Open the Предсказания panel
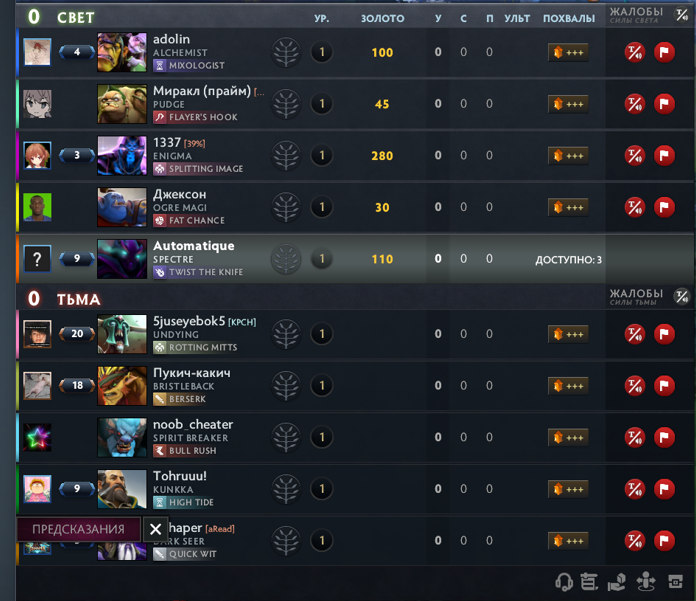This screenshot has width=696, height=601. point(79,529)
